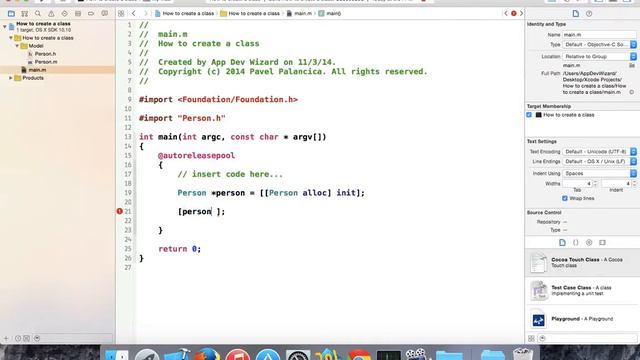640x360 pixels.
Task: Open the Text Encoding dropdown
Action: (x=599, y=151)
